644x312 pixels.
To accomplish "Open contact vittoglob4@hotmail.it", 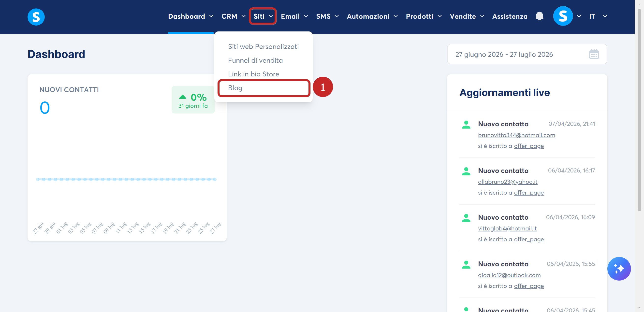I will (x=507, y=228).
